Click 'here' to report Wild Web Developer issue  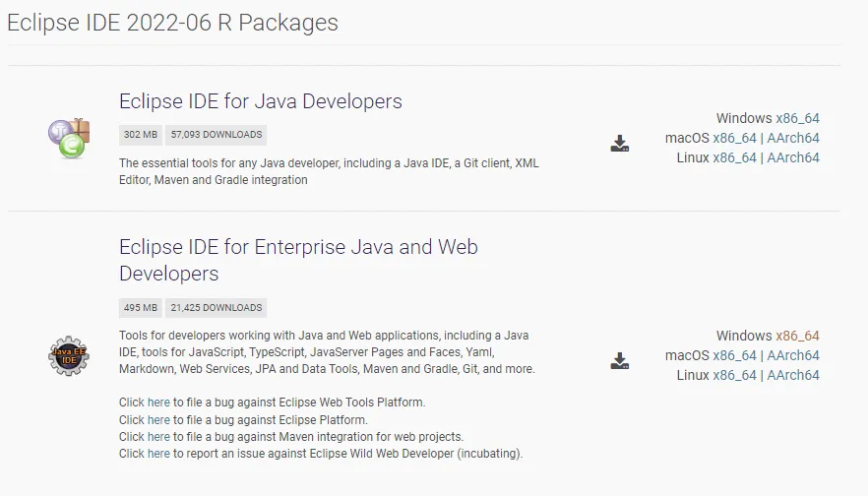tap(158, 454)
